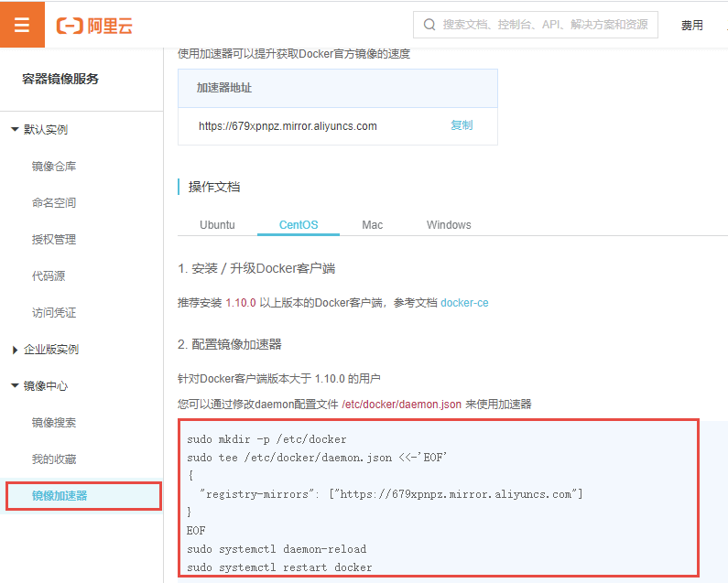This screenshot has width=728, height=583.
Task: Open the 费用 menu
Action: coord(692,26)
